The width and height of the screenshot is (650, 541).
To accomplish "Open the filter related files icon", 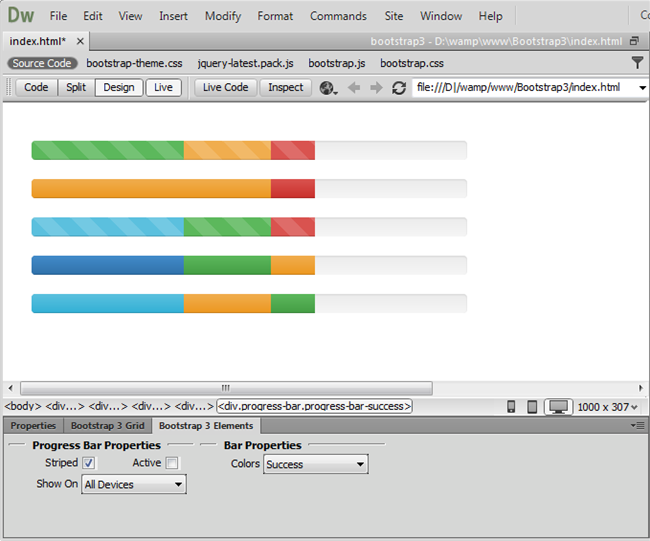I will click(x=637, y=63).
